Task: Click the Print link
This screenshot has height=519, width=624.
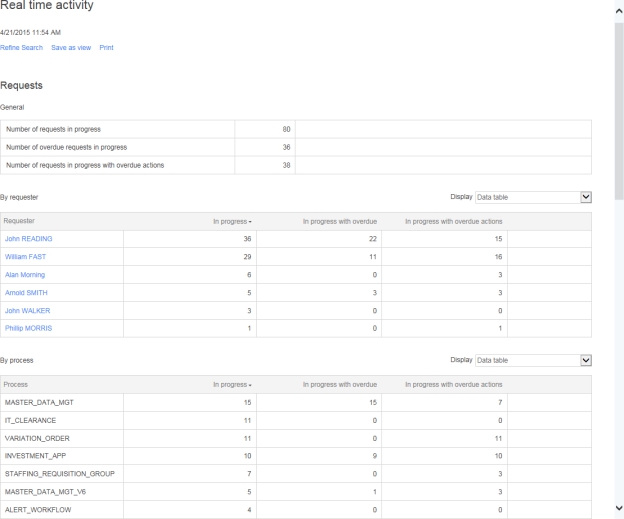Action: tap(106, 48)
